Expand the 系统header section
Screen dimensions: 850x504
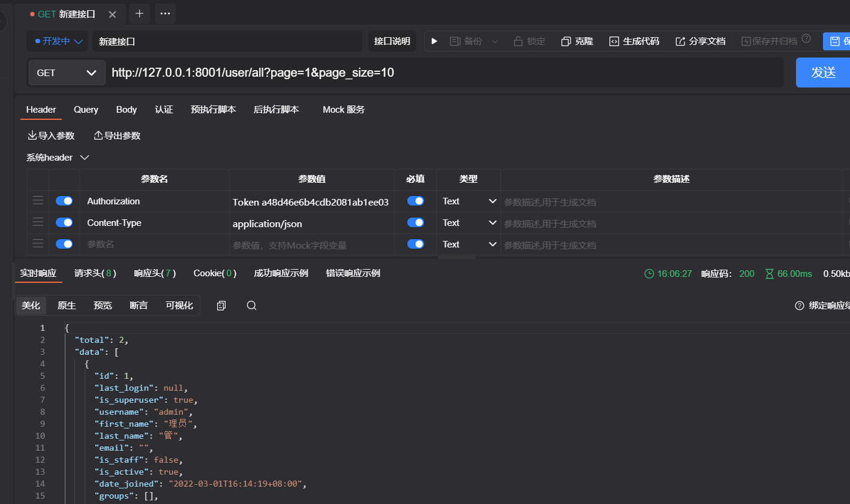tap(58, 157)
